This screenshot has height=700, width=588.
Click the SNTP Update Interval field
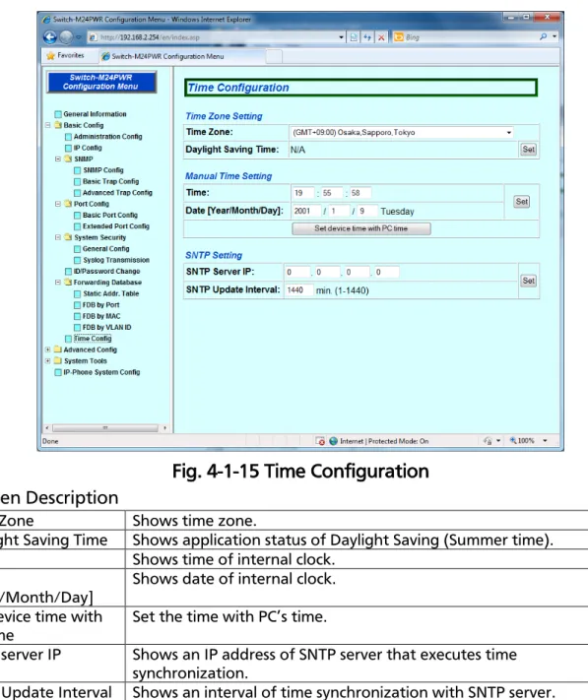[298, 290]
